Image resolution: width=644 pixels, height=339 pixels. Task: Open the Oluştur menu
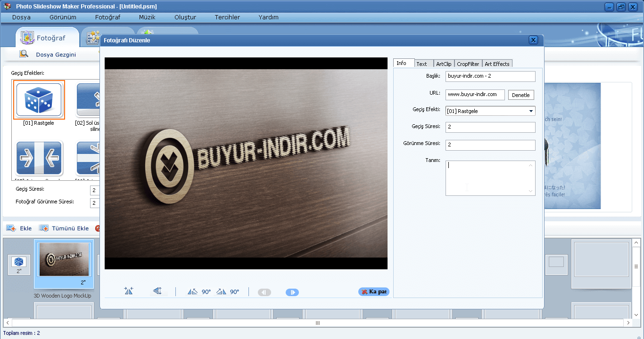[x=185, y=17]
